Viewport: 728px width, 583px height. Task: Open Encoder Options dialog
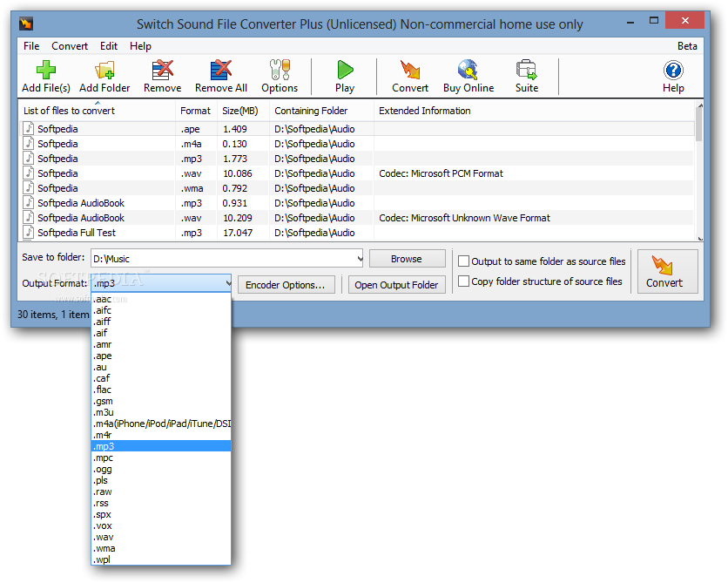(x=286, y=285)
